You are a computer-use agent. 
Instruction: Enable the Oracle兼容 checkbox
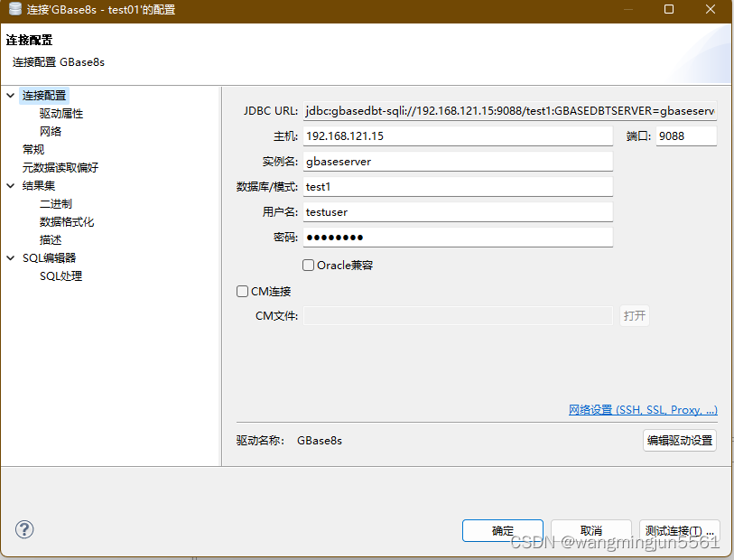(x=307, y=266)
